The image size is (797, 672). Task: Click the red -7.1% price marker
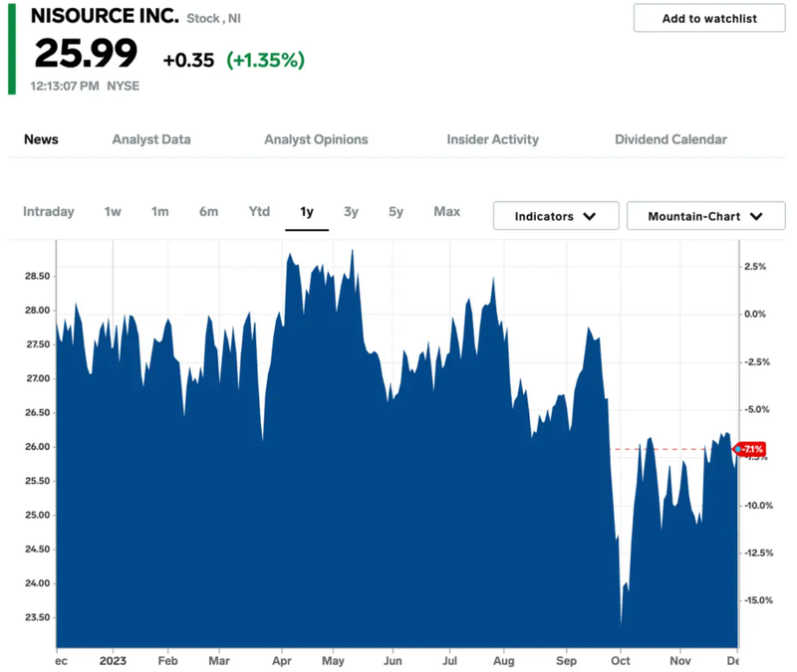pyautogui.click(x=749, y=449)
